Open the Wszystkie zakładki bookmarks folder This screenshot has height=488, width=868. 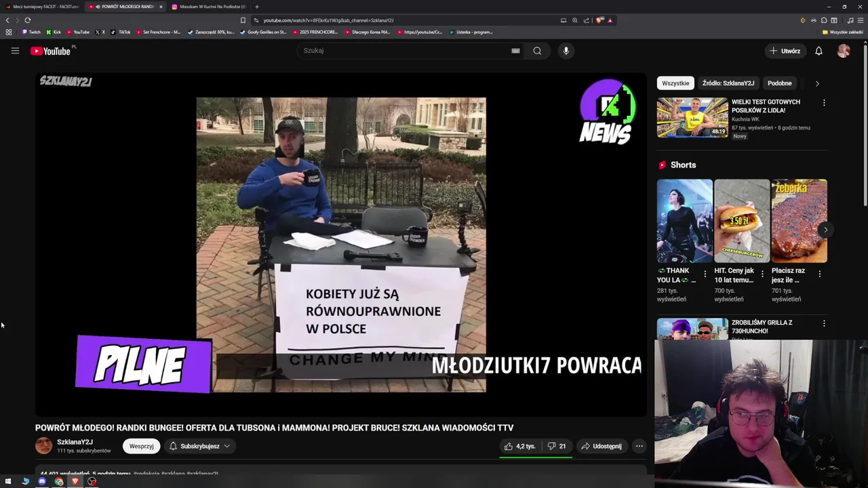coord(843,32)
